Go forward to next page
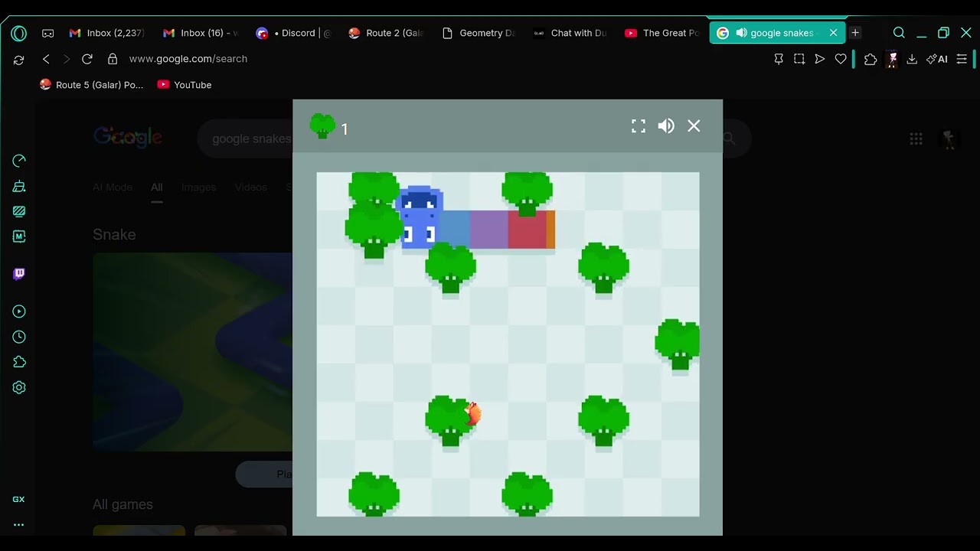This screenshot has height=551, width=980. pos(67,59)
